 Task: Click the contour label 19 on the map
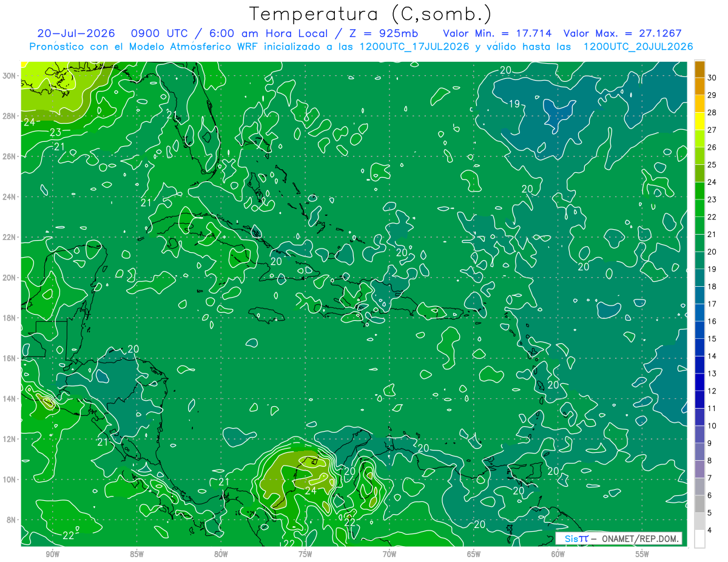514,104
